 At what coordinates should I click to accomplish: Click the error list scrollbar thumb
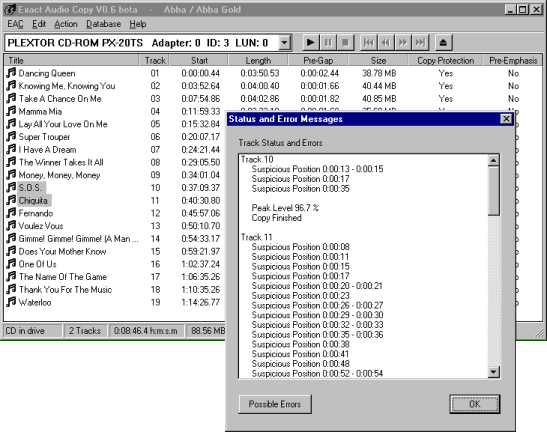tap(493, 191)
